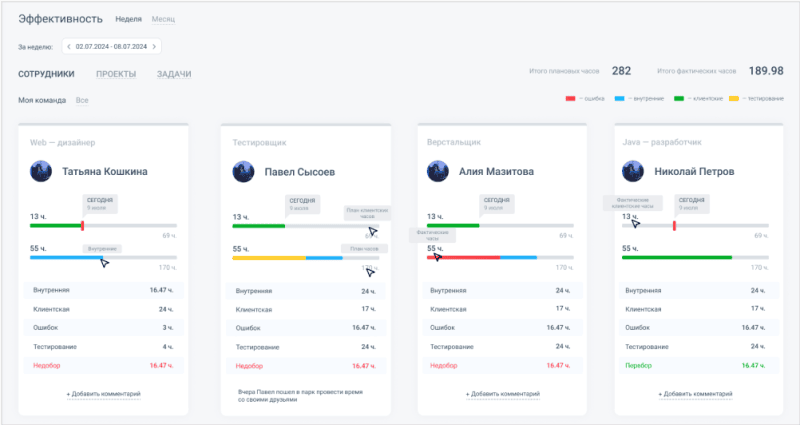Click the yellow 'тестирование' legend marker
Screen dimensions: 800x425
point(734,99)
